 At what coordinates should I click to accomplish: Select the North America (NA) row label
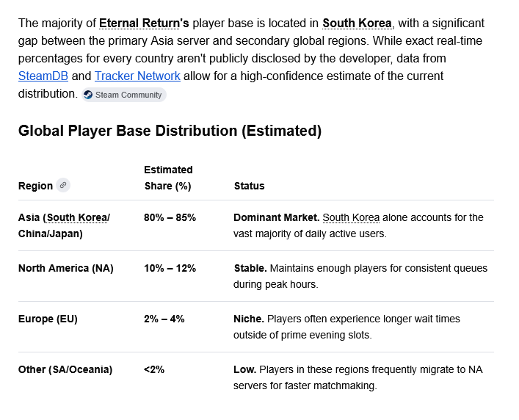[x=66, y=269]
